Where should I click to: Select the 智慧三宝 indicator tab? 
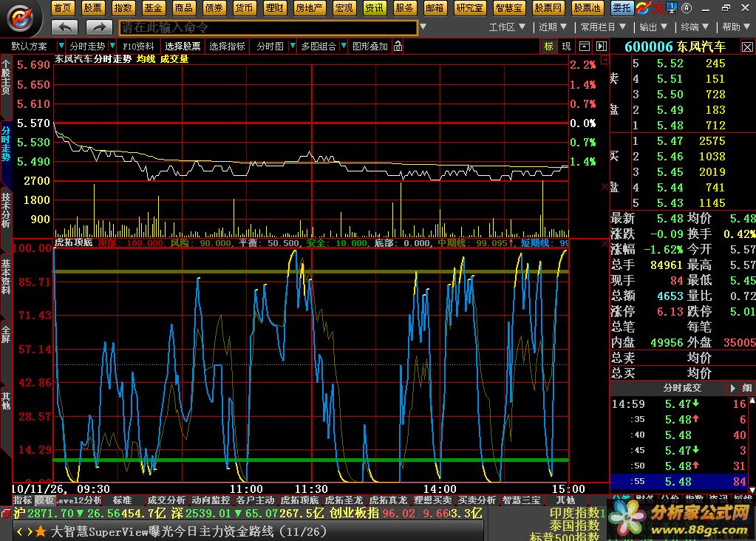click(x=521, y=500)
